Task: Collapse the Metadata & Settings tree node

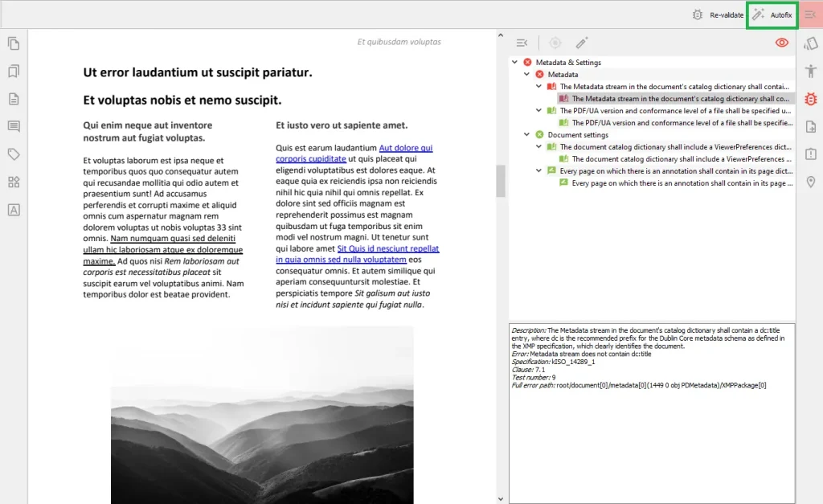Action: [515, 62]
